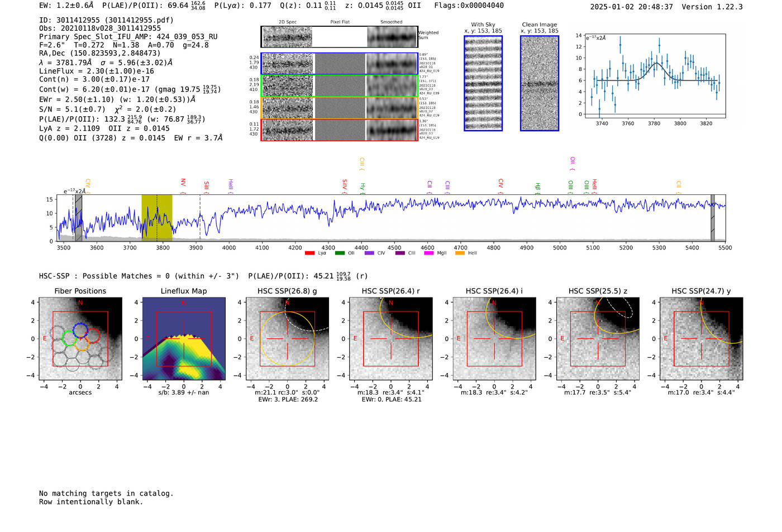The height and width of the screenshot is (532, 782).
Task: Select the orange-bordered 2D fiber spectrum row
Action: pyautogui.click(x=340, y=108)
